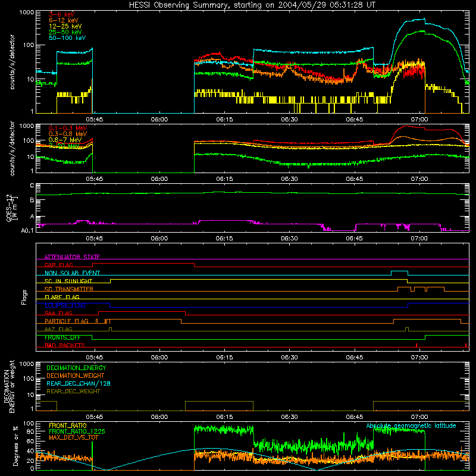
Task: Select the PARTICLE_FLAG label
Action: [67, 321]
